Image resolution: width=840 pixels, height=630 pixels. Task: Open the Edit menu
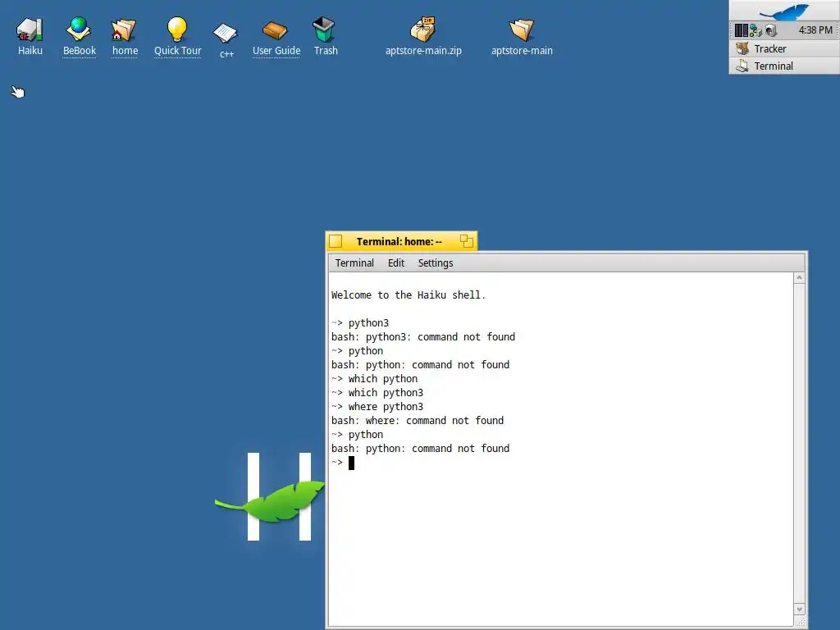(x=396, y=263)
